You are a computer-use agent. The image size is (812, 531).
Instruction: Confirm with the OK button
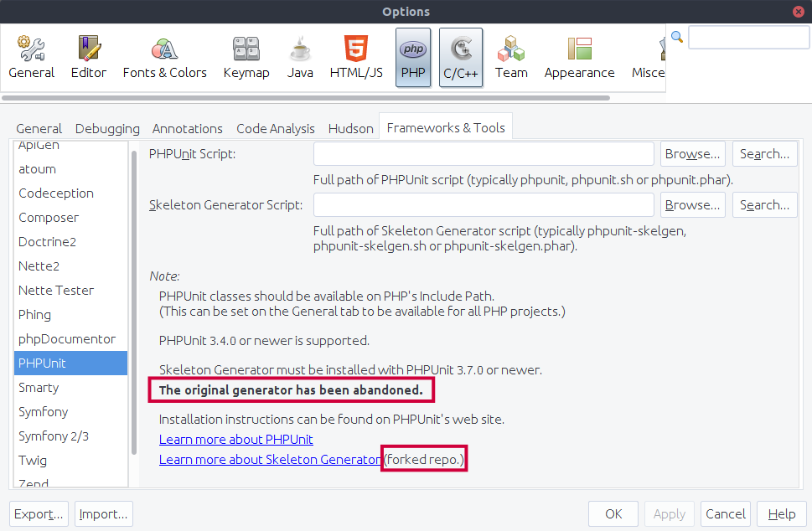pos(613,514)
